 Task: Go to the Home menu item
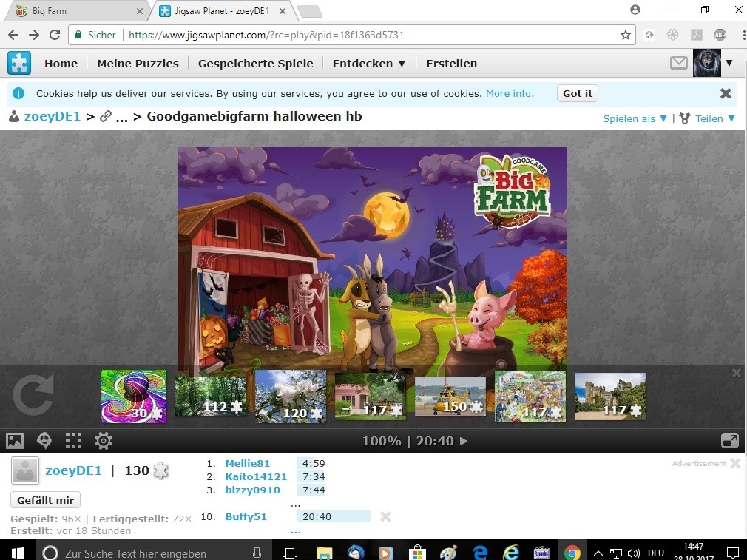[61, 64]
